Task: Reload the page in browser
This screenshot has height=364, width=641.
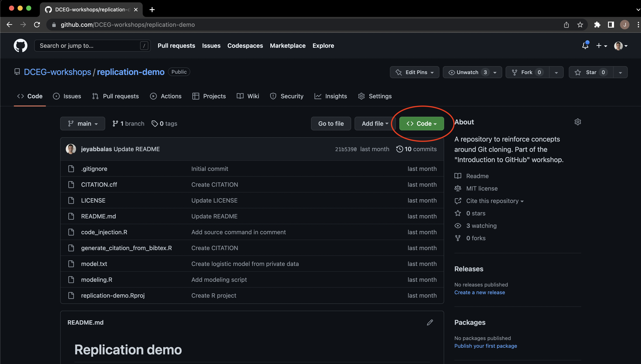Action: tap(37, 24)
